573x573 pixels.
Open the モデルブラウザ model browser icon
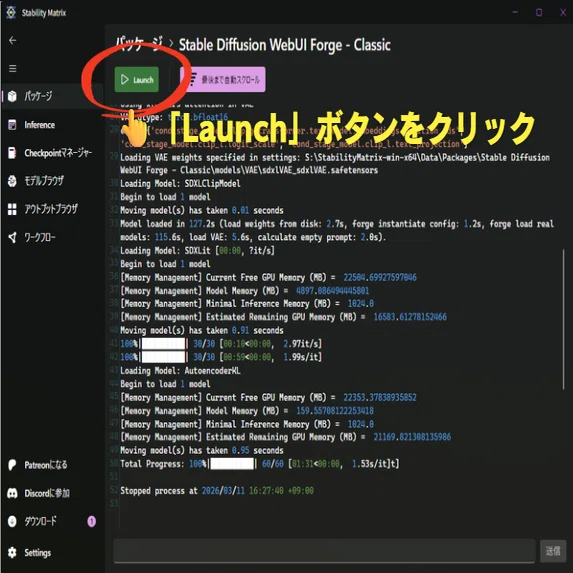12,181
